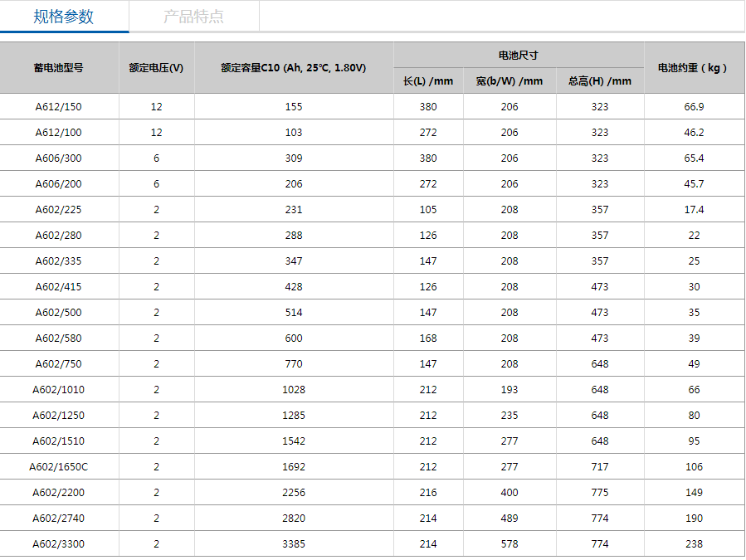Click the 66.9 weight value

694,107
